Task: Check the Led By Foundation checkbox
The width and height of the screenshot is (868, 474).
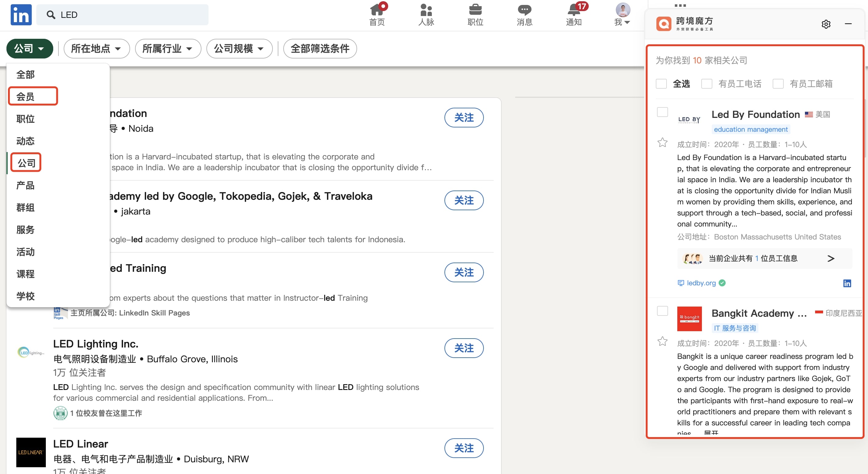Action: (662, 112)
